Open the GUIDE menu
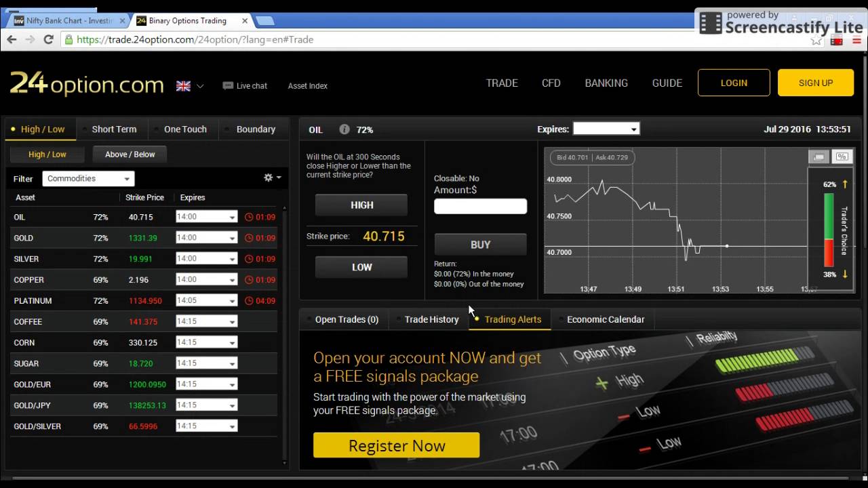 (x=667, y=83)
